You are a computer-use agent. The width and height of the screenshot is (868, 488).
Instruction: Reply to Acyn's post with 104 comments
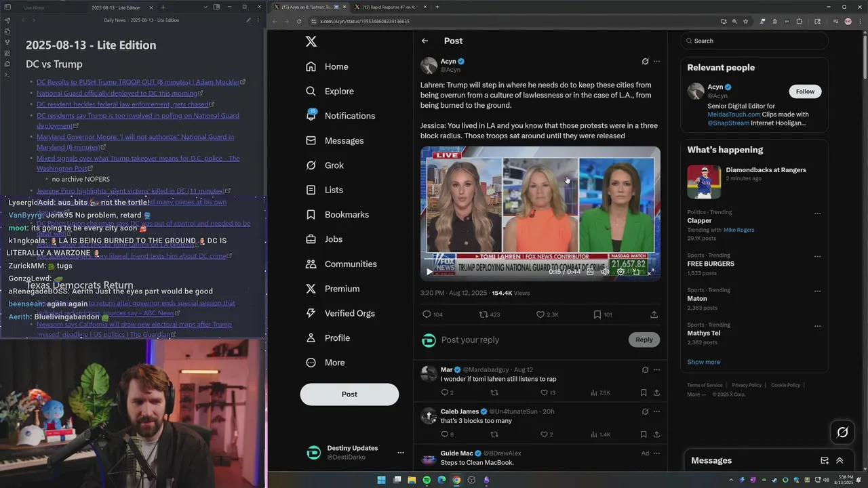pyautogui.click(x=433, y=314)
